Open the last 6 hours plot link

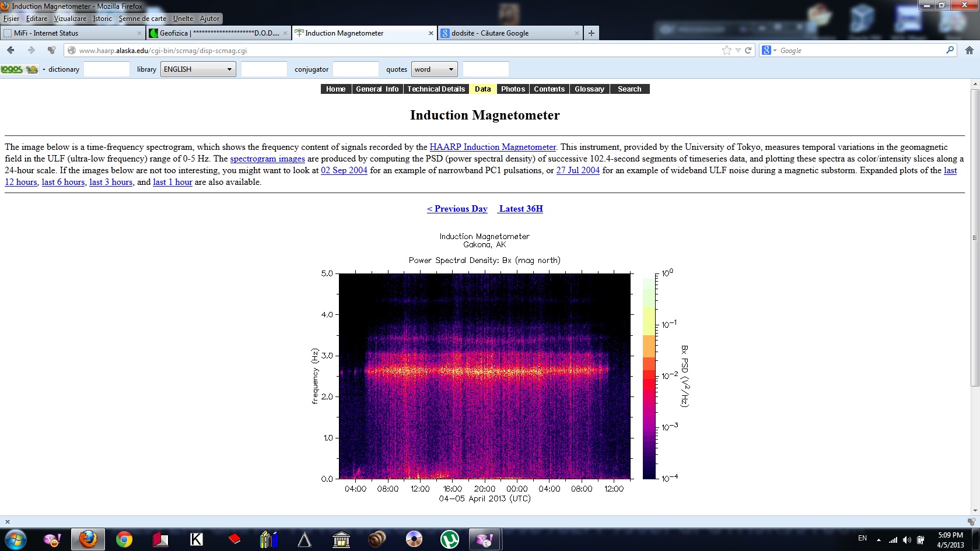[x=64, y=182]
